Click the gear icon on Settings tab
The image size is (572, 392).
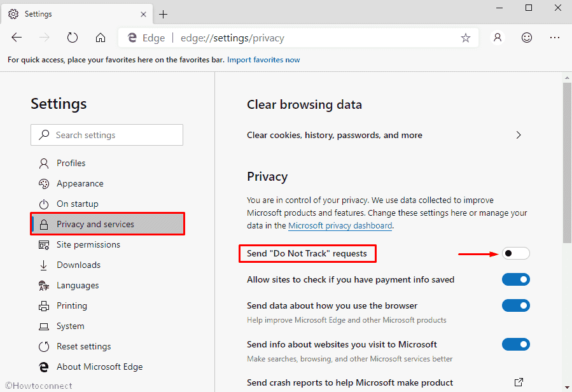13,14
